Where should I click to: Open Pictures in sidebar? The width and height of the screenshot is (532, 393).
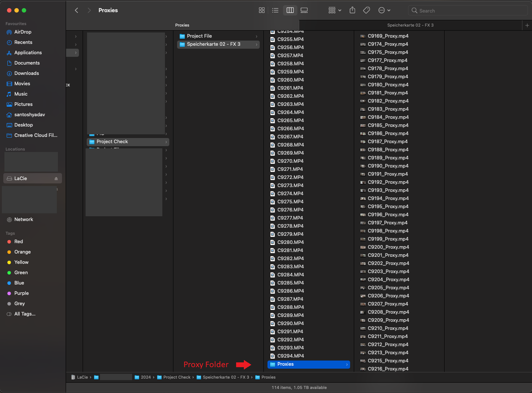click(23, 104)
